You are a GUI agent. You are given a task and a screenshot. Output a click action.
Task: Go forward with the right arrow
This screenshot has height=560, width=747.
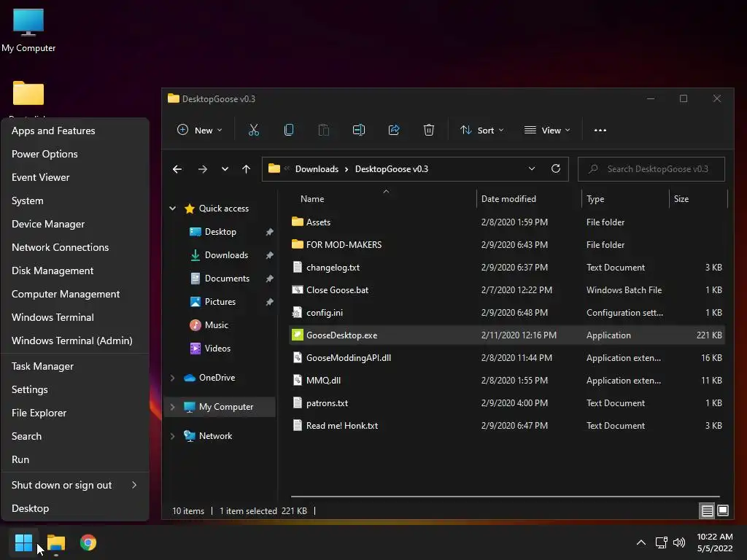tap(203, 169)
